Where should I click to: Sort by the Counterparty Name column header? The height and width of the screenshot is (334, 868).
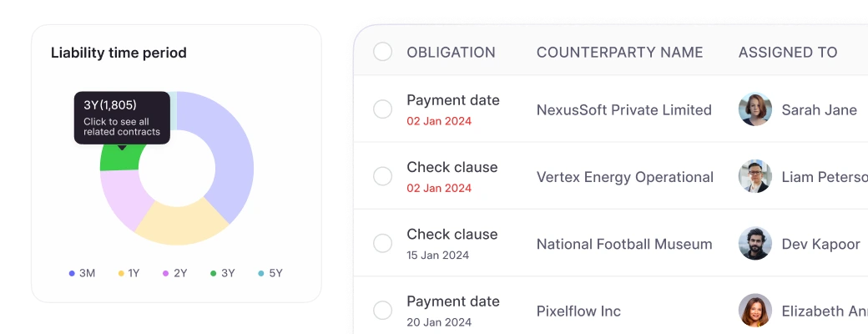(x=619, y=52)
